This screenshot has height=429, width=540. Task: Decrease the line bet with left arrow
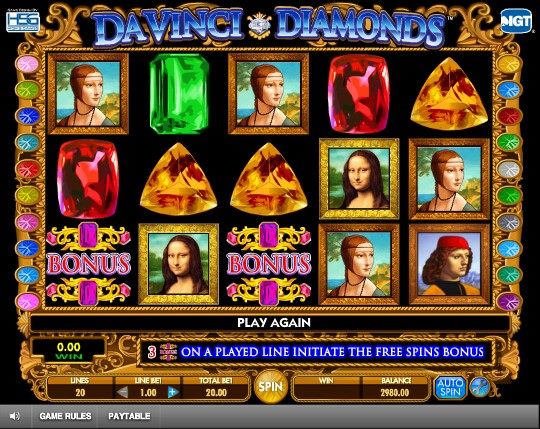click(122, 392)
